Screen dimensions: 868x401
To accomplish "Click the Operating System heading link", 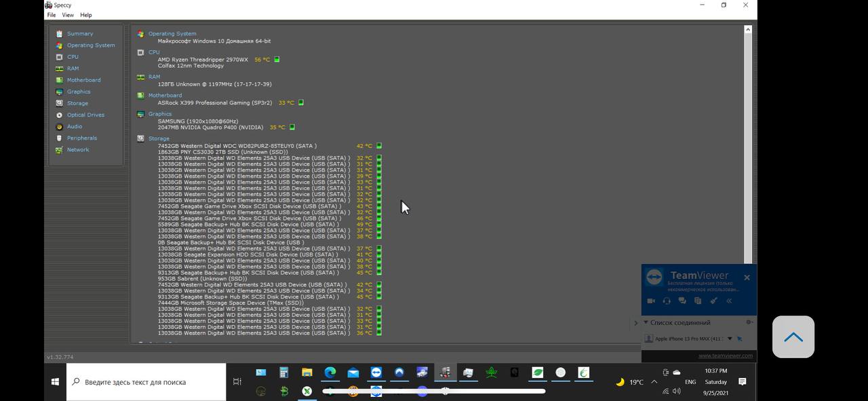I will tap(172, 33).
